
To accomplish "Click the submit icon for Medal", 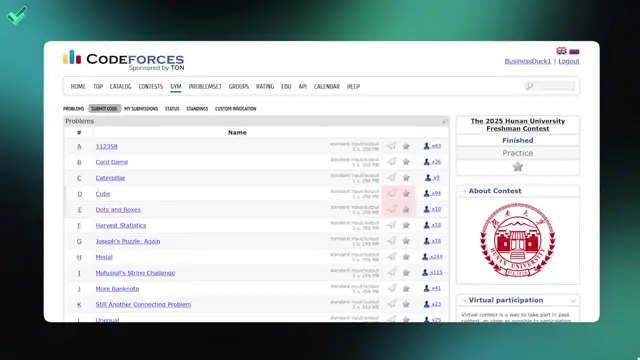I will [x=391, y=256].
